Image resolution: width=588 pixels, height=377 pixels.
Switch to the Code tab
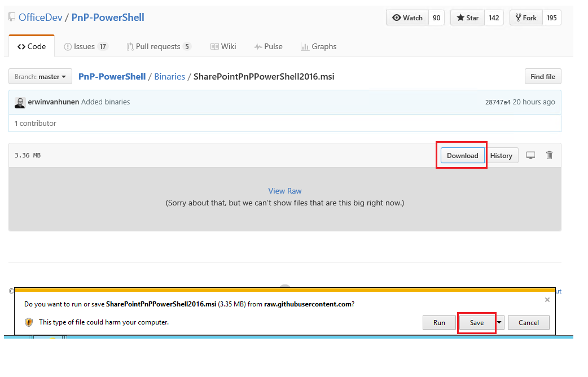tap(32, 46)
